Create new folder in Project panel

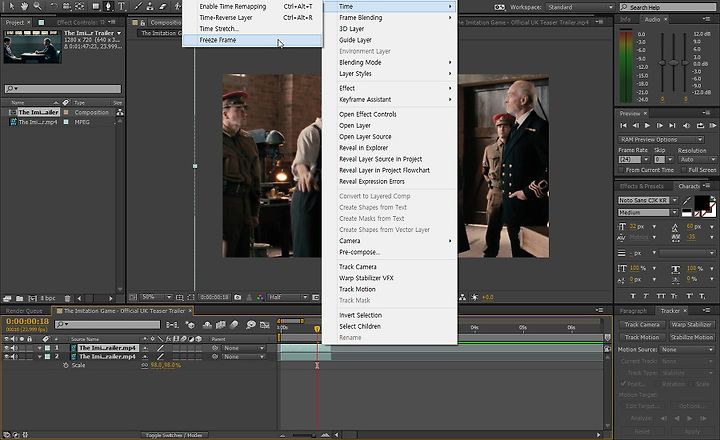(19, 298)
